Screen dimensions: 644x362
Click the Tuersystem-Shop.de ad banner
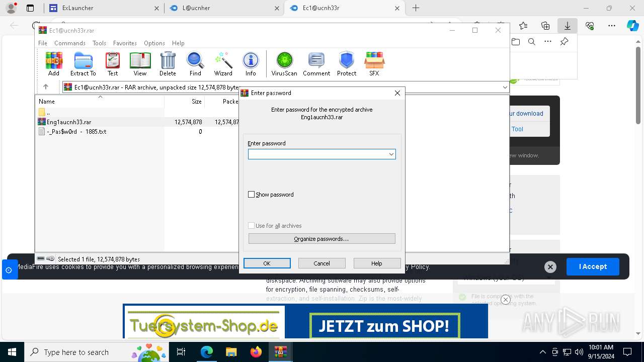(305, 321)
